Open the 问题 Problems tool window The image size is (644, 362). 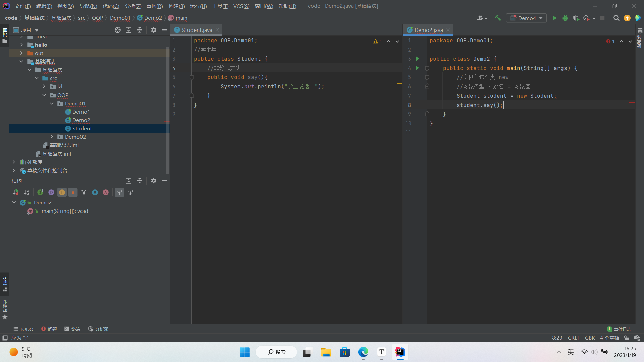coord(49,329)
